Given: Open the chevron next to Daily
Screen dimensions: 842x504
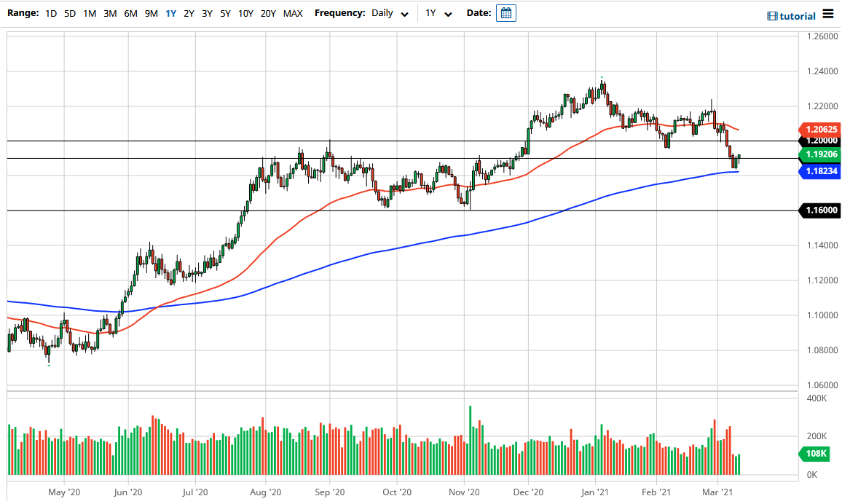Looking at the screenshot, I should (403, 14).
